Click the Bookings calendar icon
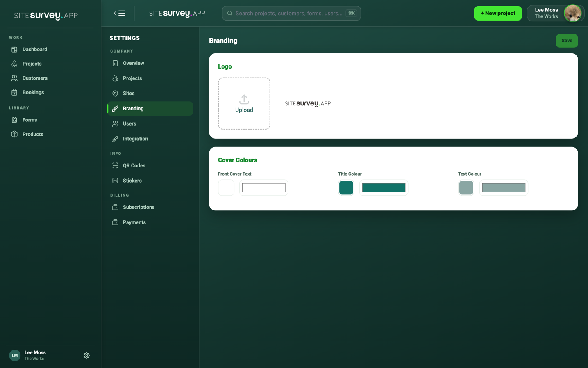Viewport: 588px width, 368px height. pyautogui.click(x=14, y=93)
